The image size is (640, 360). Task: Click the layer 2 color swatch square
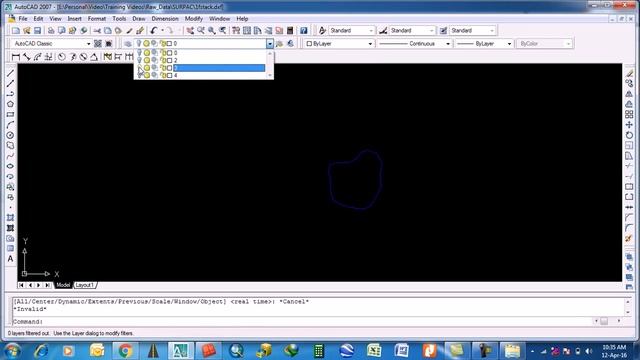(x=169, y=60)
